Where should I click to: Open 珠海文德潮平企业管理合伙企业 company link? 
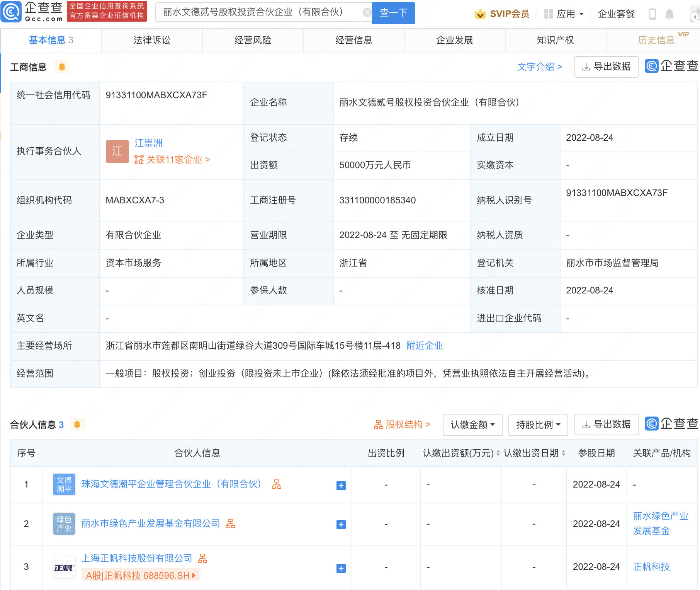click(172, 484)
